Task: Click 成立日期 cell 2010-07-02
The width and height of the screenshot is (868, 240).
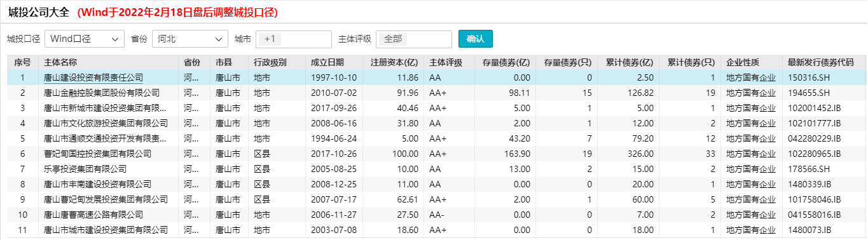Action: (x=334, y=93)
